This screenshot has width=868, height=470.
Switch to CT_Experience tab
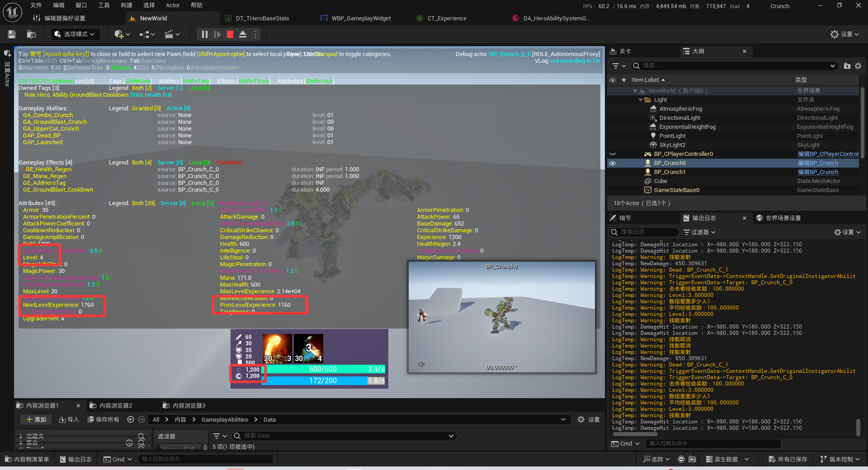coord(447,19)
